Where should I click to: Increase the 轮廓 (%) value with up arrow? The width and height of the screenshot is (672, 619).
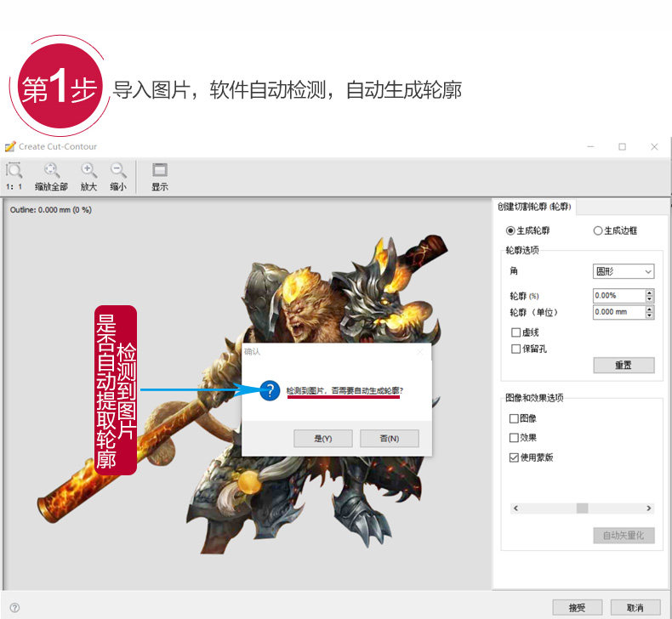tap(649, 292)
